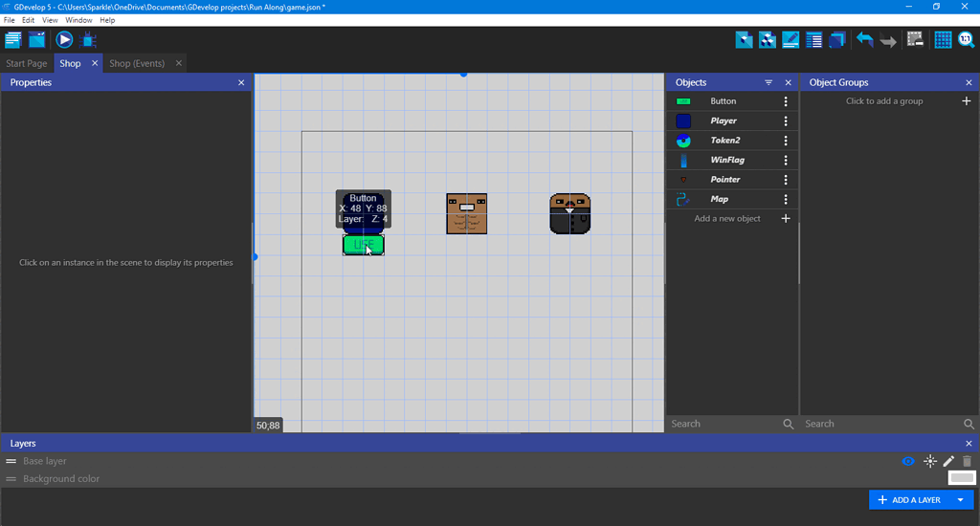Screen dimensions: 980x526
Task: Click Base layer trash delete icon
Action: 967,462
